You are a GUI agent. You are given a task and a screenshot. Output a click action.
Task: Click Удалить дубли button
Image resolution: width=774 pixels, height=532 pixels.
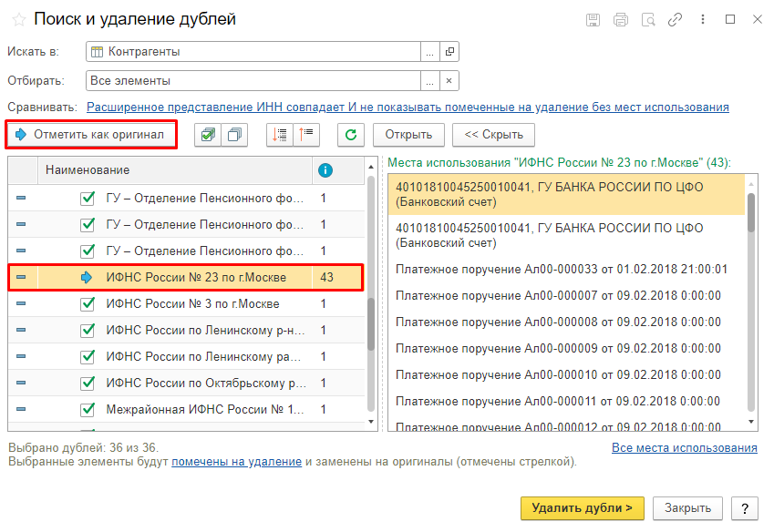582,507
